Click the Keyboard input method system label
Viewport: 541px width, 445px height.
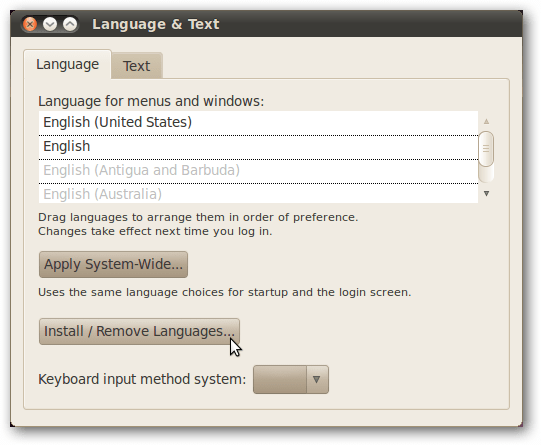(x=142, y=379)
